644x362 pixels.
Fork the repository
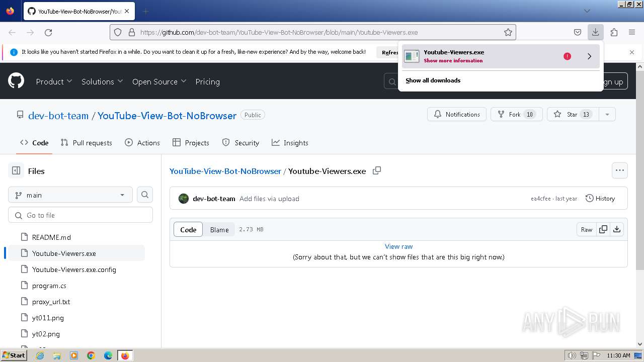[516, 114]
